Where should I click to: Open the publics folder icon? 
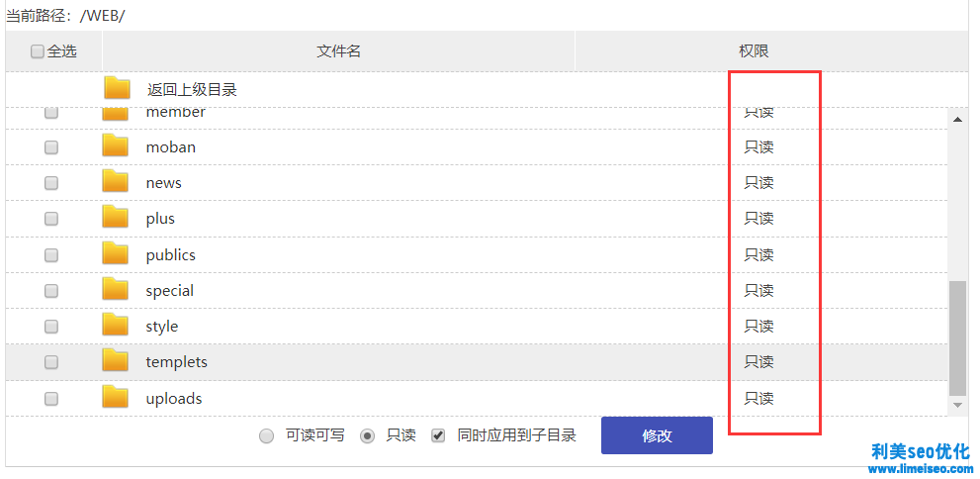pos(116,253)
